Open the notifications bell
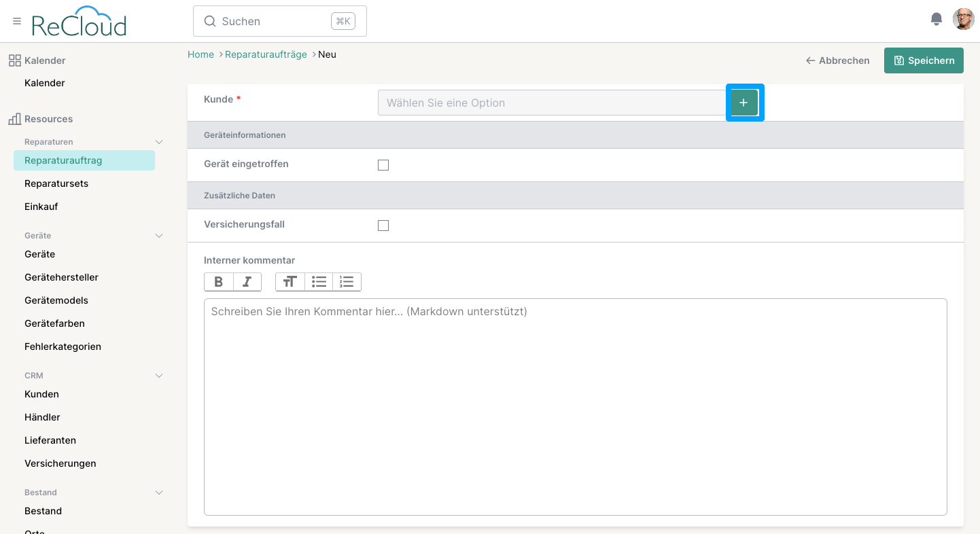Viewport: 980px width, 534px height. point(937,19)
